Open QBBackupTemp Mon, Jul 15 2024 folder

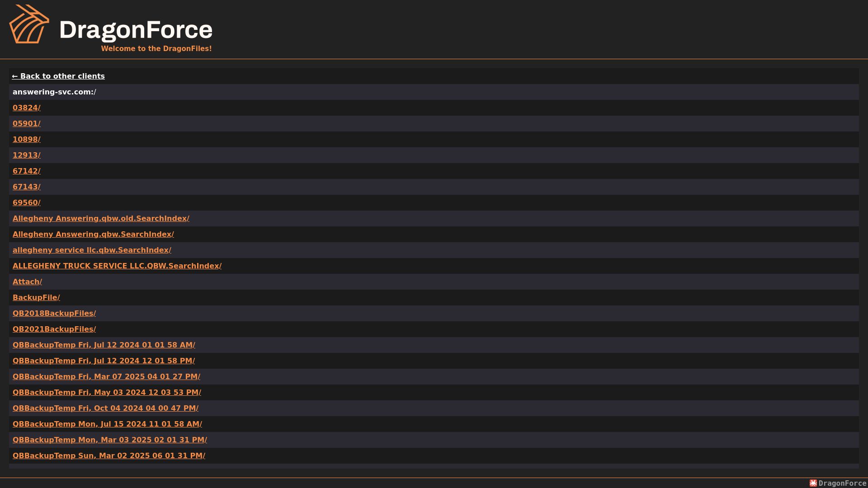click(107, 424)
